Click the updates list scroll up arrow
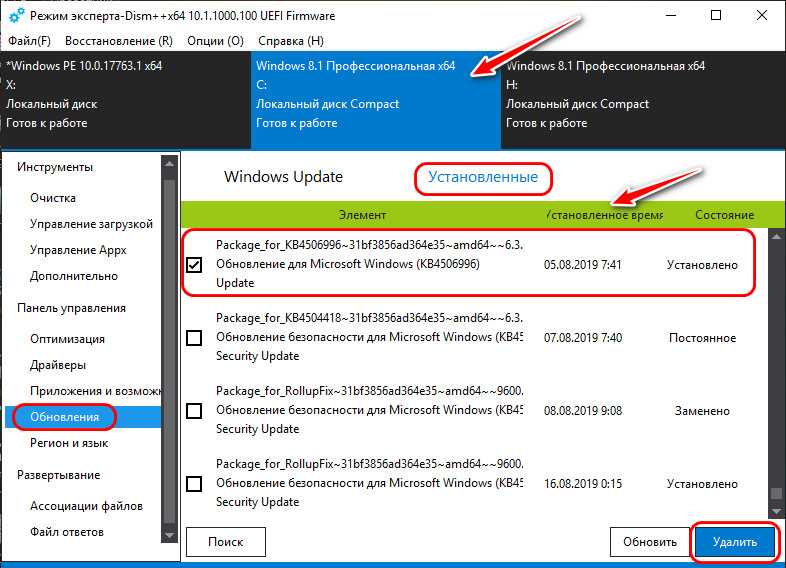The width and height of the screenshot is (786, 568). click(x=776, y=236)
